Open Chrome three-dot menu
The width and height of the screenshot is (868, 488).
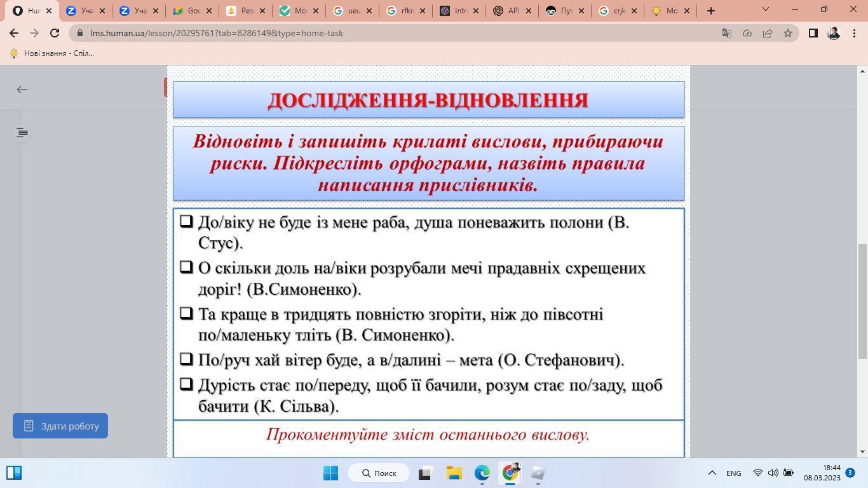click(x=853, y=33)
